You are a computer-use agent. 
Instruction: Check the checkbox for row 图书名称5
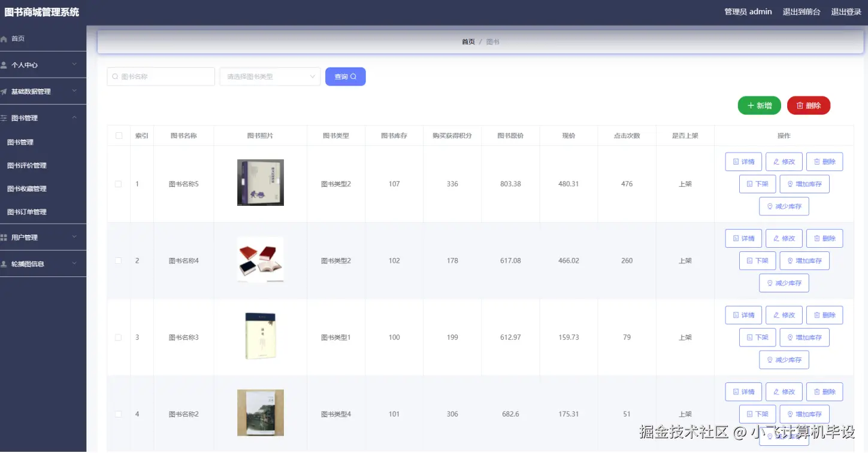tap(119, 184)
